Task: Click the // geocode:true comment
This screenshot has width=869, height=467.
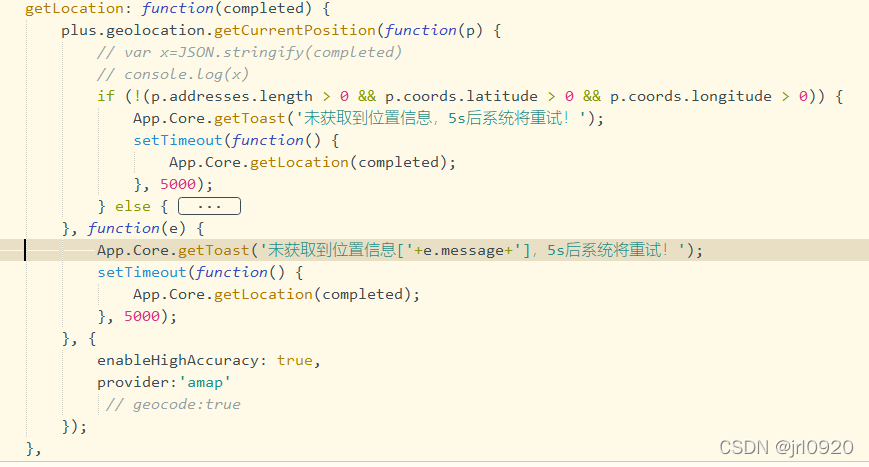Action: [173, 404]
